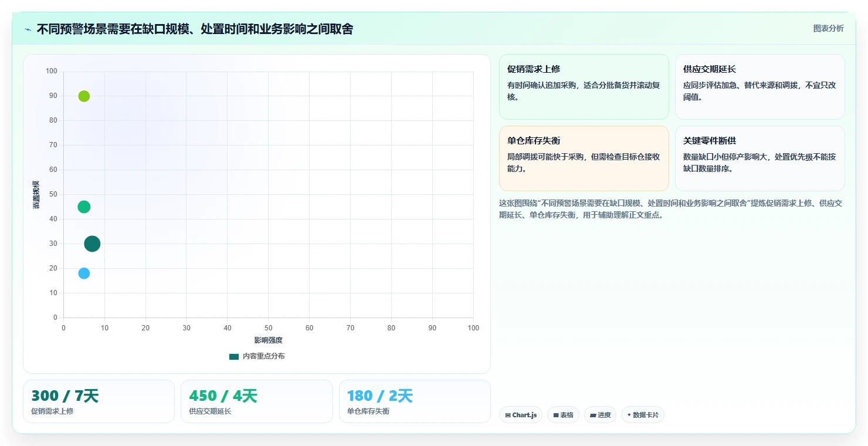Click the 表格 tag

[563, 415]
